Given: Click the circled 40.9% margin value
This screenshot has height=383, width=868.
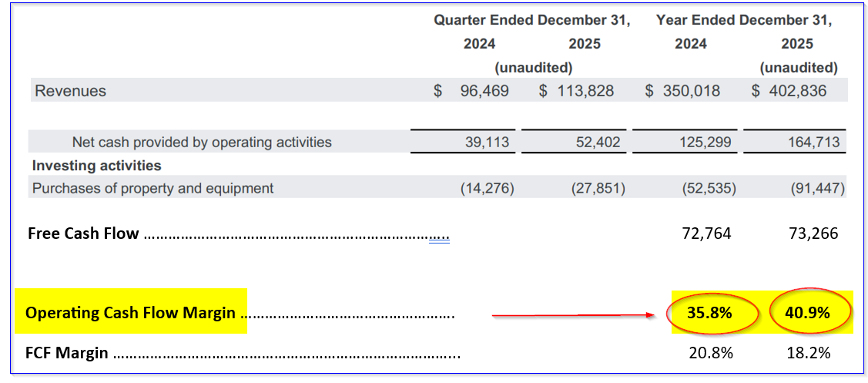Looking at the screenshot, I should coord(809,312).
